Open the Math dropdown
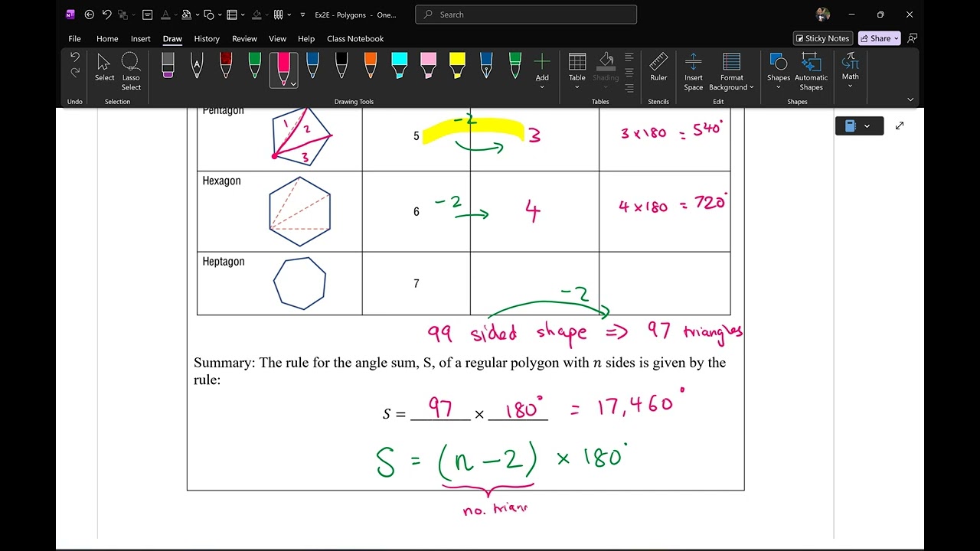The width and height of the screenshot is (980, 551). click(851, 86)
